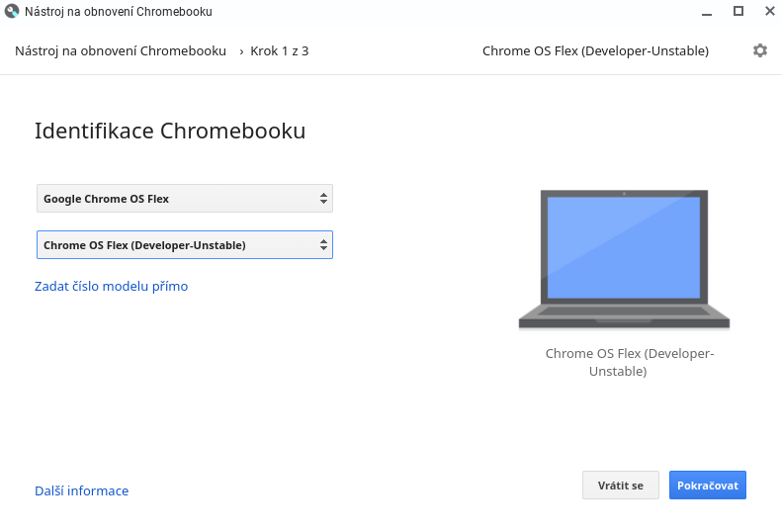Open the settings gear icon
The width and height of the screenshot is (781, 532).
[759, 50]
